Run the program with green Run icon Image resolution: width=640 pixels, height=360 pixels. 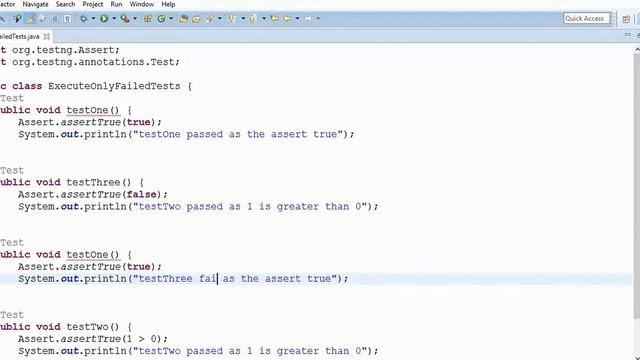coord(104,18)
